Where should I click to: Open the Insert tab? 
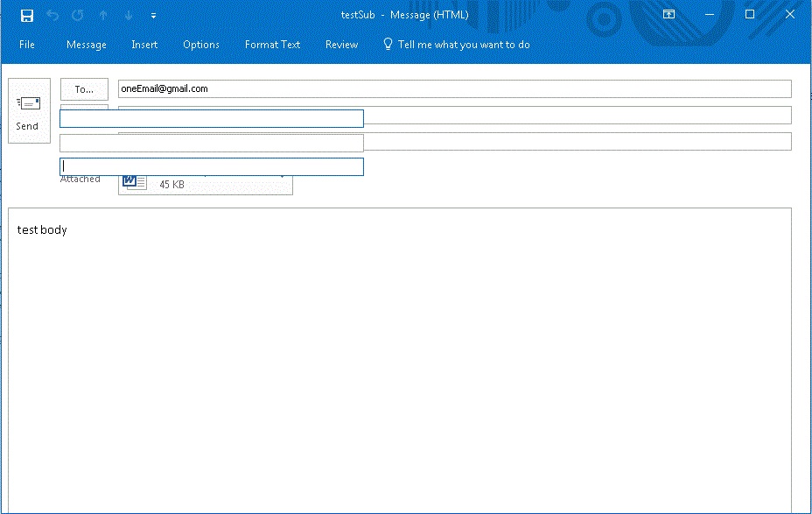144,45
